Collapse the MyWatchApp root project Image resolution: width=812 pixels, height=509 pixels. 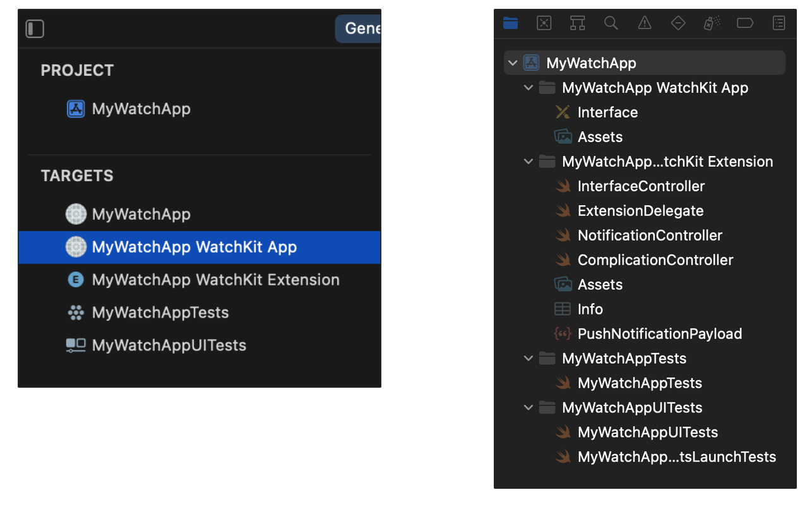(513, 63)
